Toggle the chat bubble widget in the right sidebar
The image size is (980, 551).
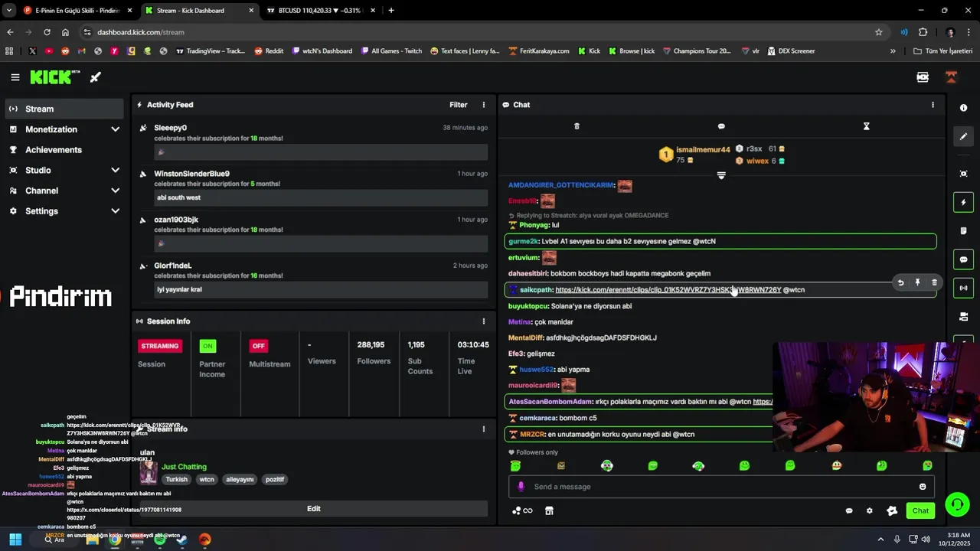(963, 259)
